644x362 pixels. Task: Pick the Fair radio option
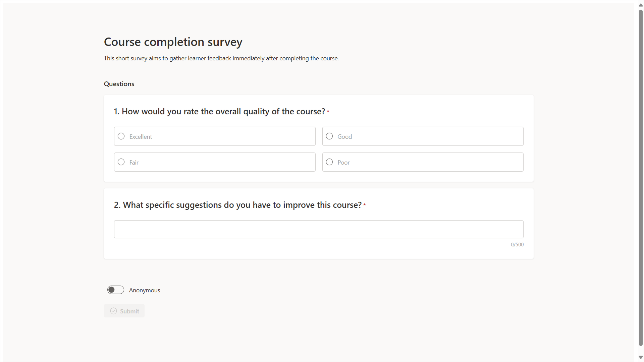121,162
